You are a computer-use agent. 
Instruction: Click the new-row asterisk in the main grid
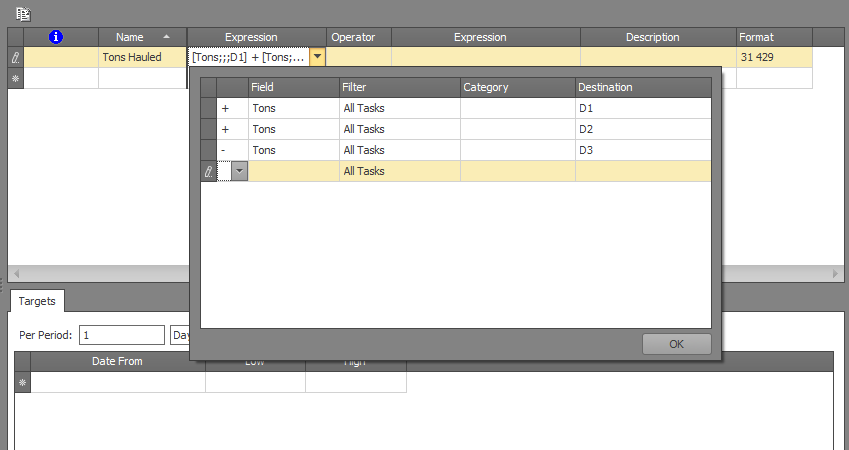(15, 78)
